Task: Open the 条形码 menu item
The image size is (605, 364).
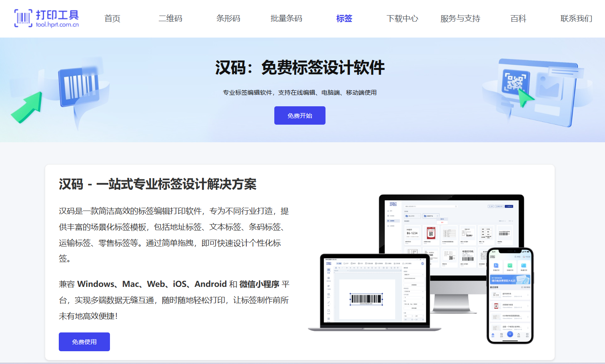Action: (x=228, y=18)
